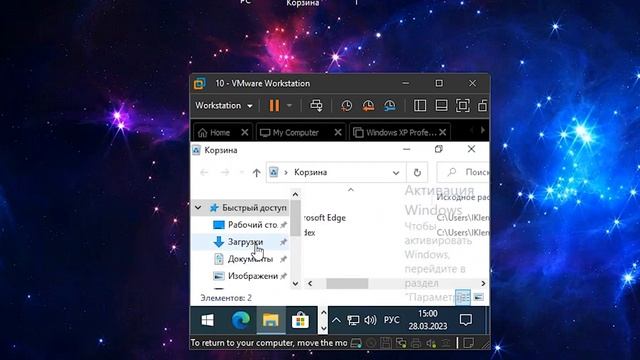
Task: Click the hard disk device status icon
Action: (x=356, y=343)
